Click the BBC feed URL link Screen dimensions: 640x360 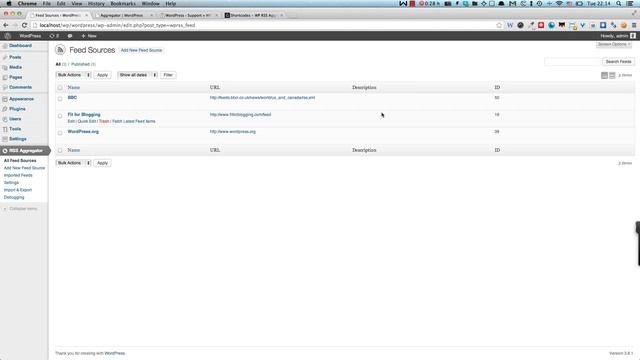point(262,98)
